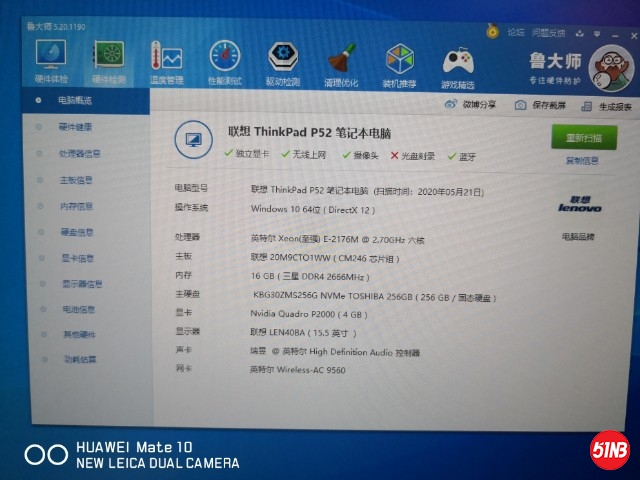Click 生成报表 to generate a report
640x480 pixels.
point(608,106)
